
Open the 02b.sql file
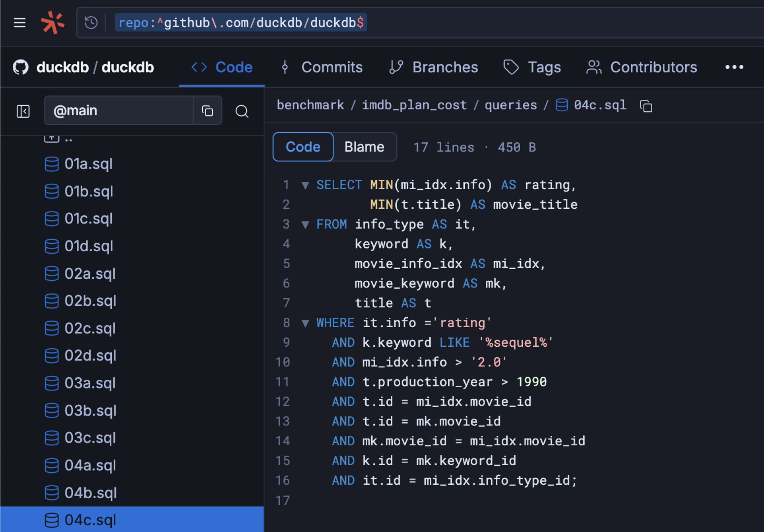90,301
